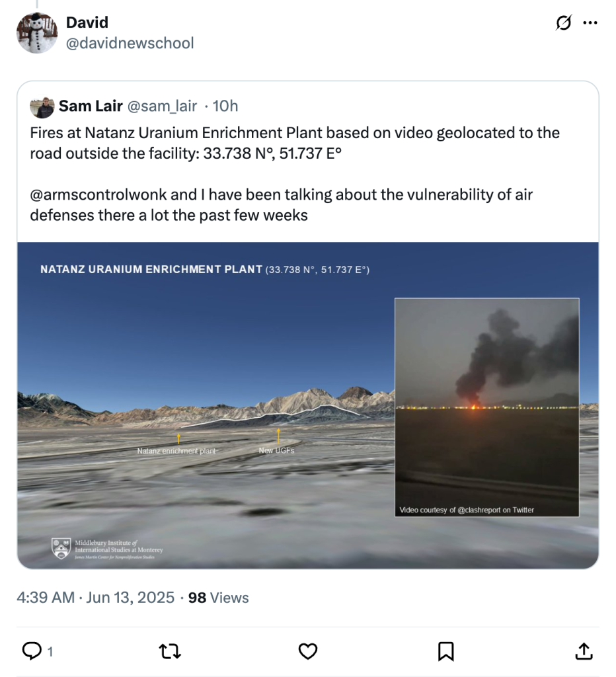Viewport: 616px width, 677px height.
Task: Open the @davidnewschool handle
Action: pos(130,44)
